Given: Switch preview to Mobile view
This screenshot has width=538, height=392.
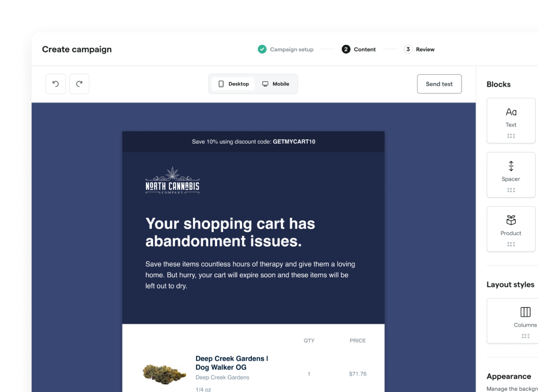Looking at the screenshot, I should [275, 84].
